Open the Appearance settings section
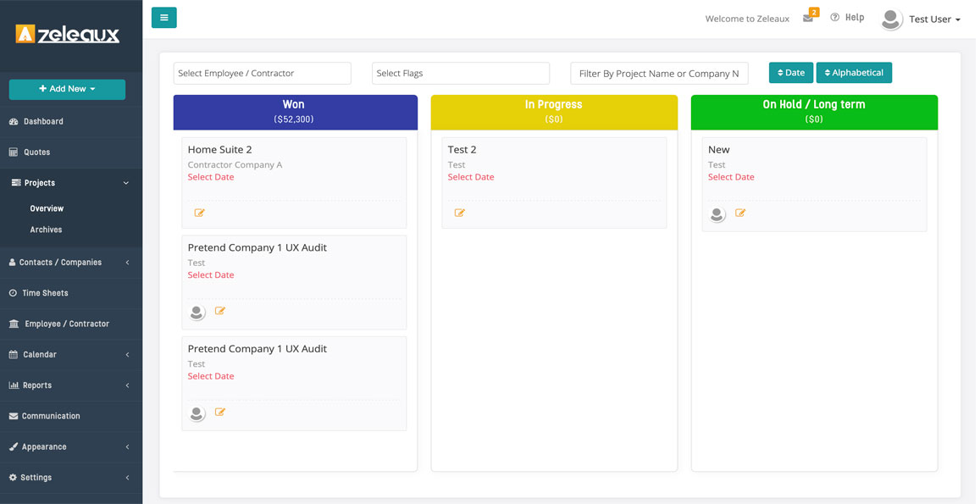This screenshot has height=504, width=980. point(47,446)
